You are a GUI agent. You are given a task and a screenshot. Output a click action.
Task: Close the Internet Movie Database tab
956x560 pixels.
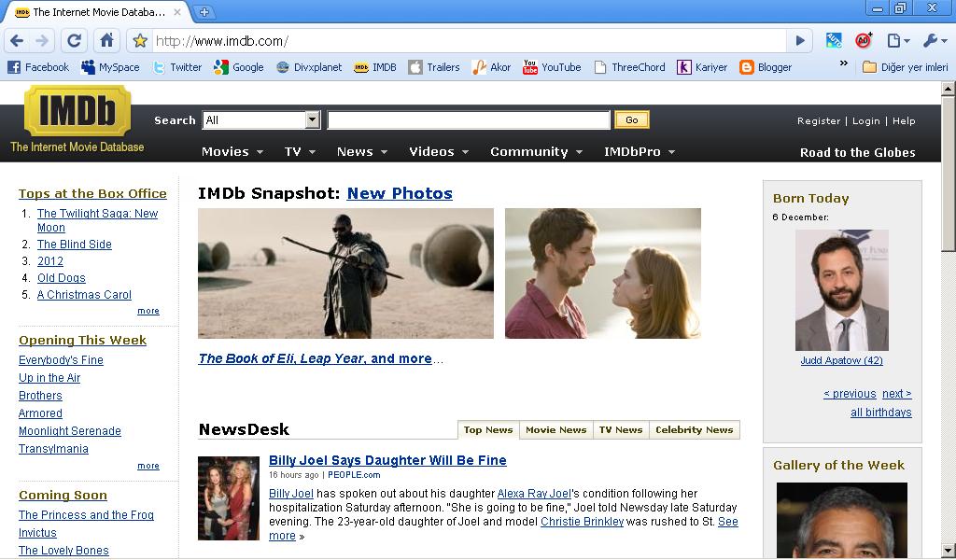177,11
